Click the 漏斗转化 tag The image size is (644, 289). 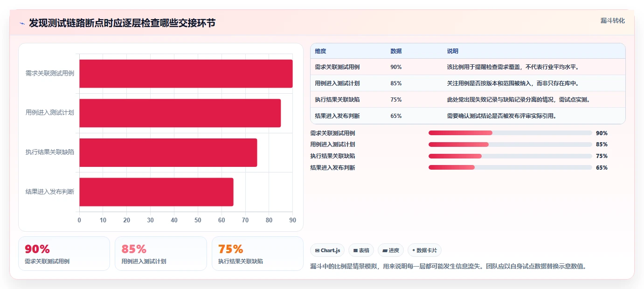coord(612,21)
